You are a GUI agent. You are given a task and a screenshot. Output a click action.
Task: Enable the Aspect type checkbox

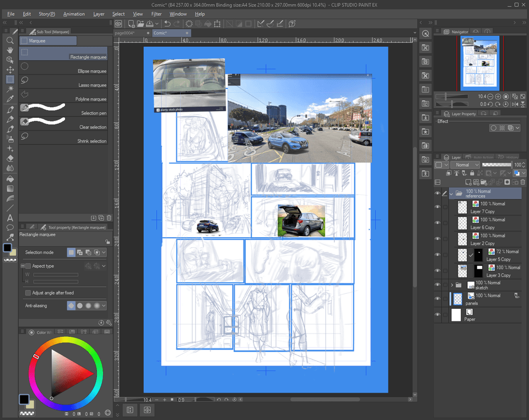pyautogui.click(x=27, y=265)
